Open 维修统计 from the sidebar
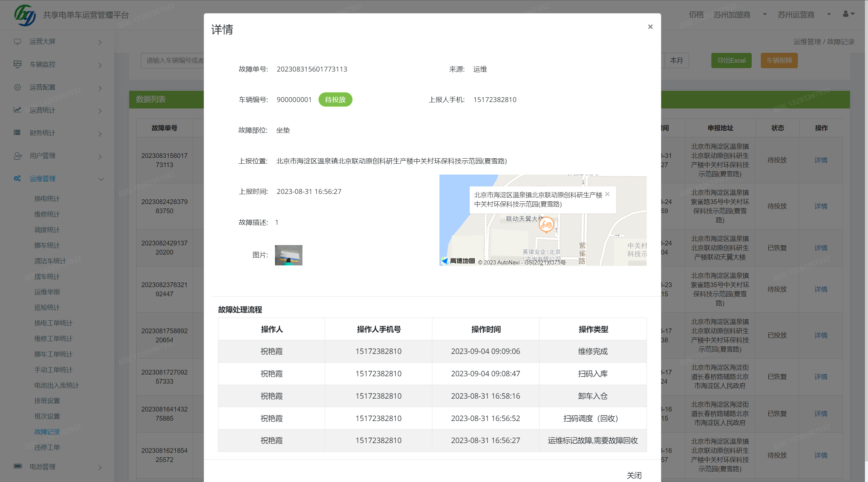868x482 pixels. (x=47, y=214)
